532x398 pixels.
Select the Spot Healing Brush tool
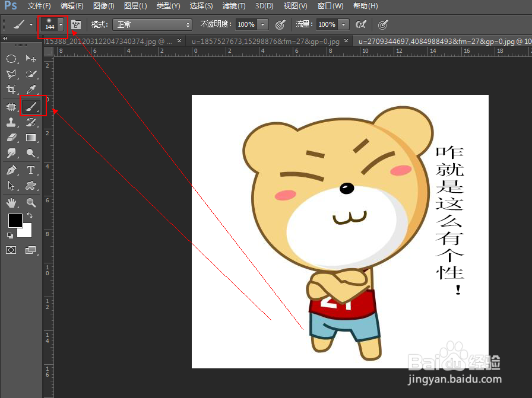[x=11, y=106]
